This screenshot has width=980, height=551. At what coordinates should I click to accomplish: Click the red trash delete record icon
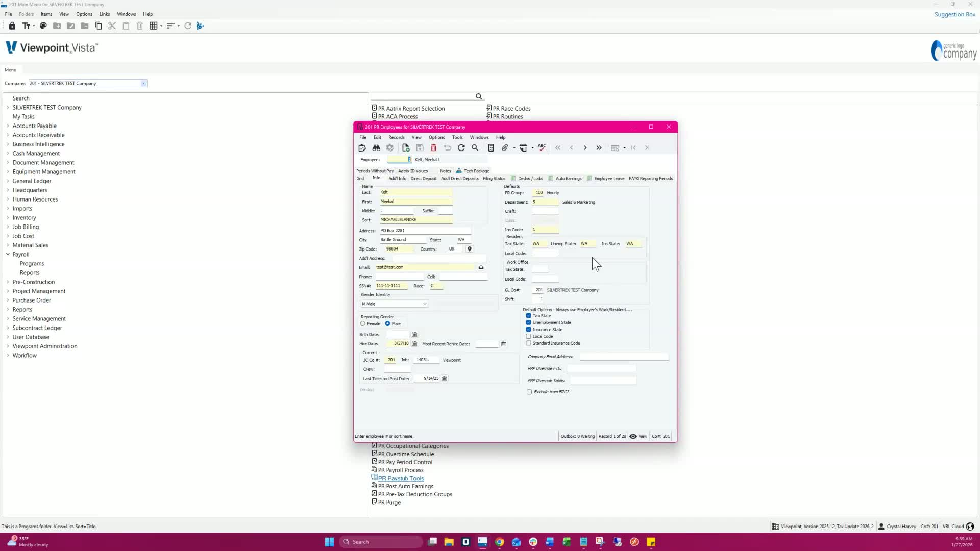434,148
